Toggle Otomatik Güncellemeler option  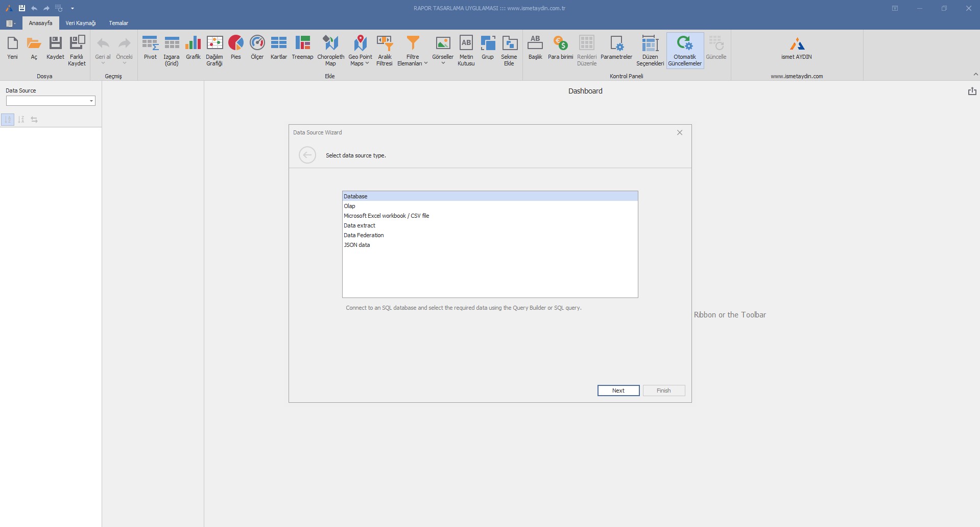point(684,50)
